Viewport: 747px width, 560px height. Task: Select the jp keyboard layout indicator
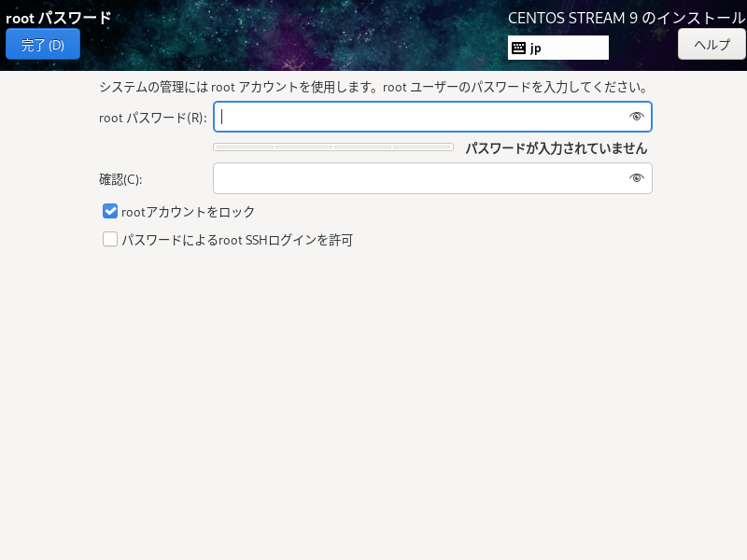(x=557, y=48)
